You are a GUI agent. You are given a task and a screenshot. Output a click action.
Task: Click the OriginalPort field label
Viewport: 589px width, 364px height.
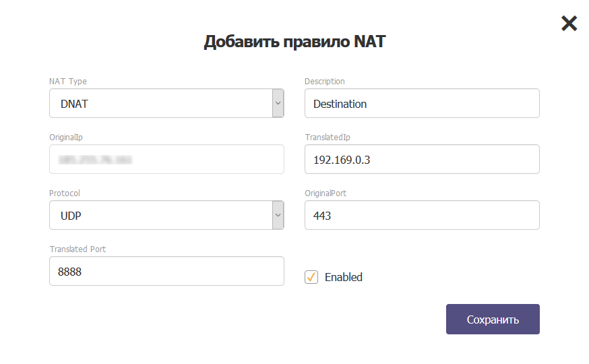325,193
